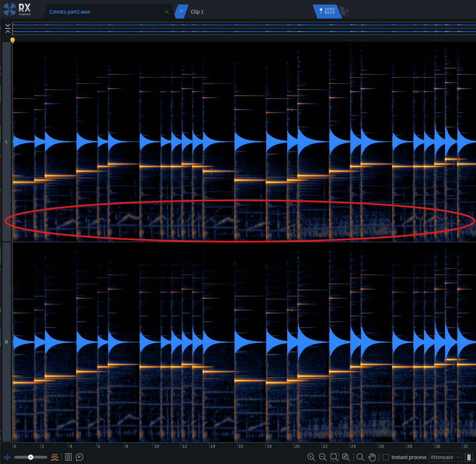Click the orange spectrogram settings icon
Image resolution: width=476 pixels, height=464 pixels.
click(55, 457)
